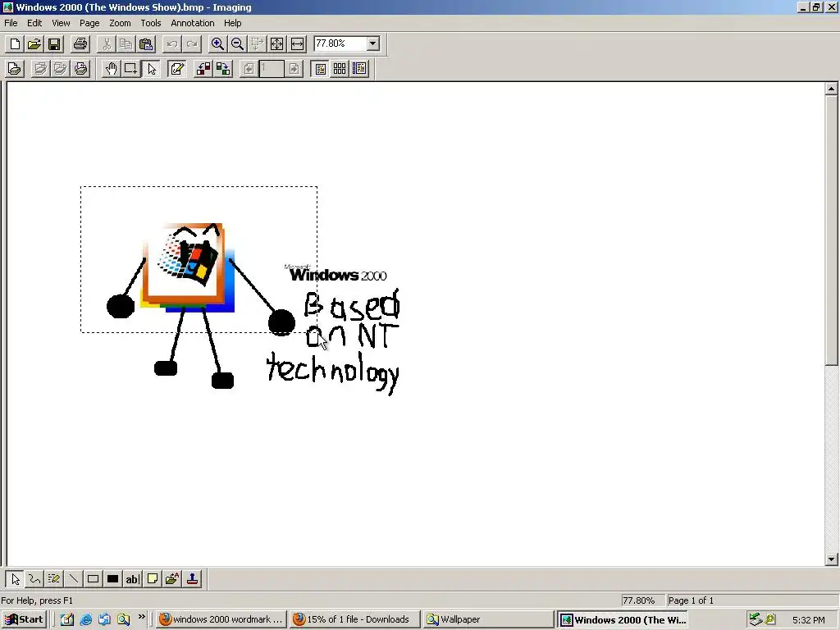Image resolution: width=840 pixels, height=630 pixels.
Task: Open the Annotation menu
Action: point(192,23)
